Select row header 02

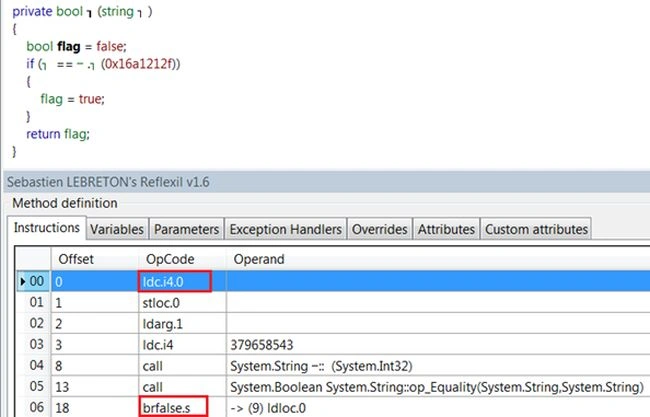(33, 323)
